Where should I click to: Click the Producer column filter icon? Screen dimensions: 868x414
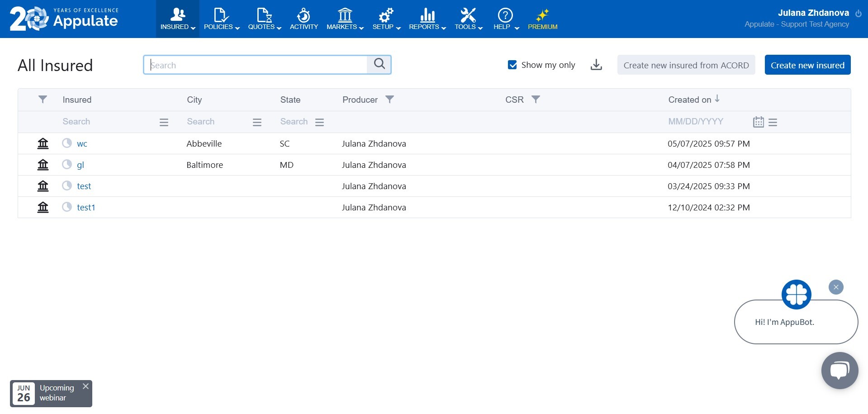(x=389, y=100)
